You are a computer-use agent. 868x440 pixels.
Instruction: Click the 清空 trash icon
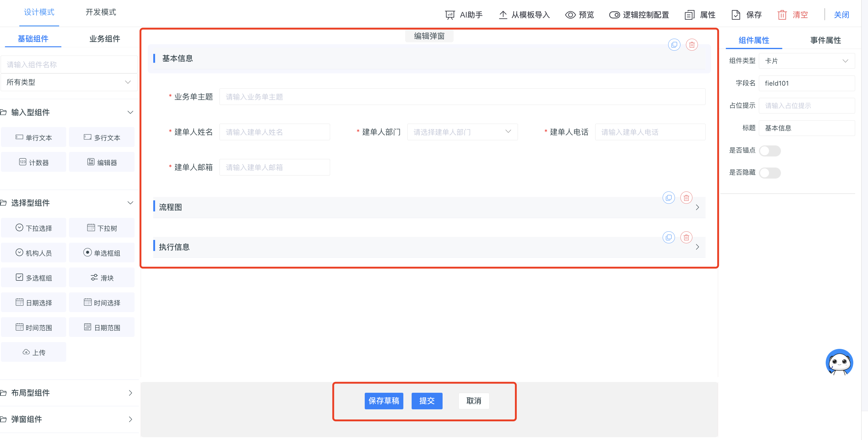(782, 15)
